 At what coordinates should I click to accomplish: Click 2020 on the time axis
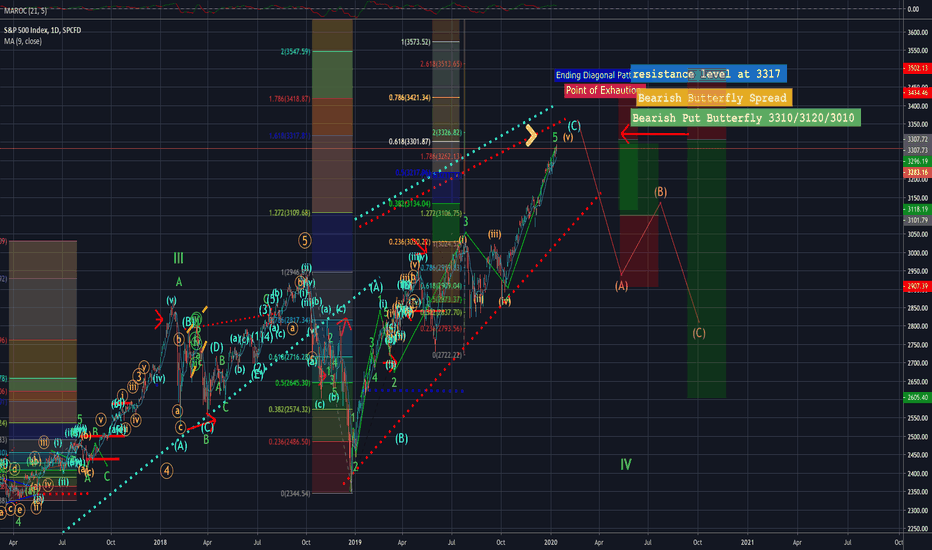[x=551, y=542]
